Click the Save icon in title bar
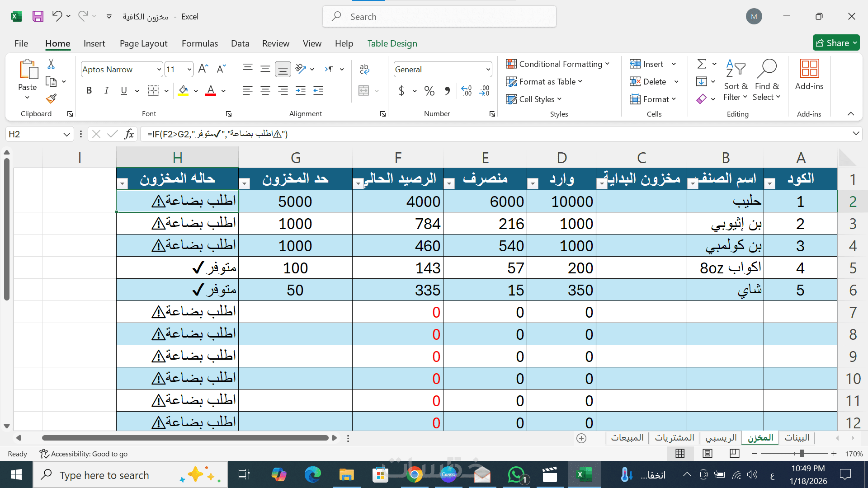 point(38,17)
